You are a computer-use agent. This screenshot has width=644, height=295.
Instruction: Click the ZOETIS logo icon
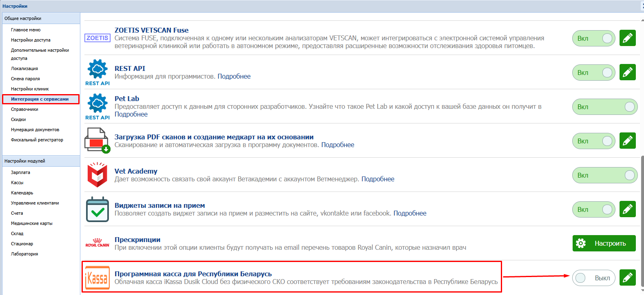[x=97, y=38]
